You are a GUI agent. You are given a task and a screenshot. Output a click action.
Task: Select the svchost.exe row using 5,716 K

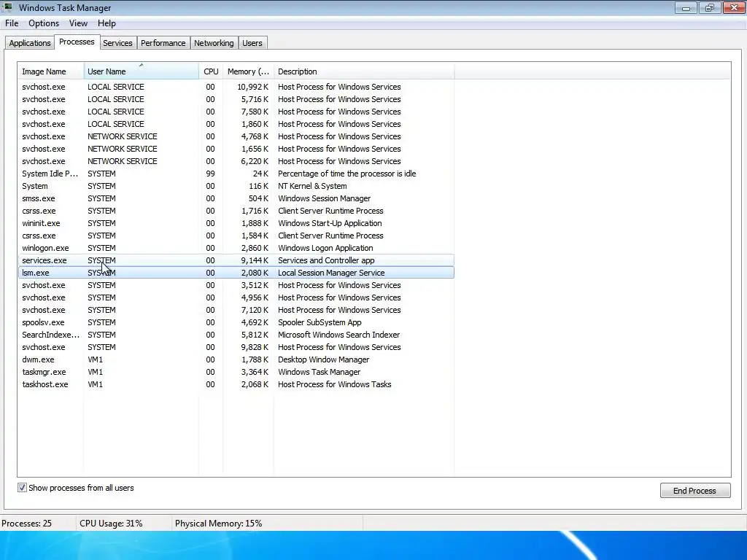236,99
